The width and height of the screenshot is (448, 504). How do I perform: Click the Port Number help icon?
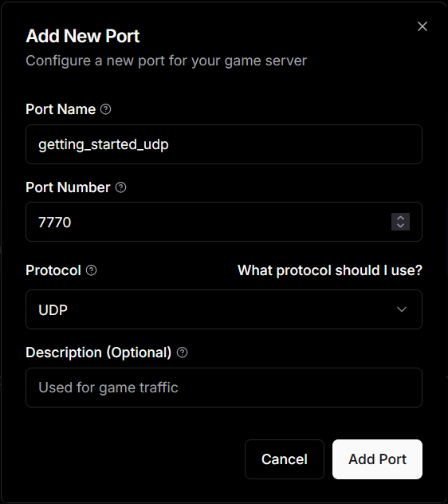click(x=121, y=187)
